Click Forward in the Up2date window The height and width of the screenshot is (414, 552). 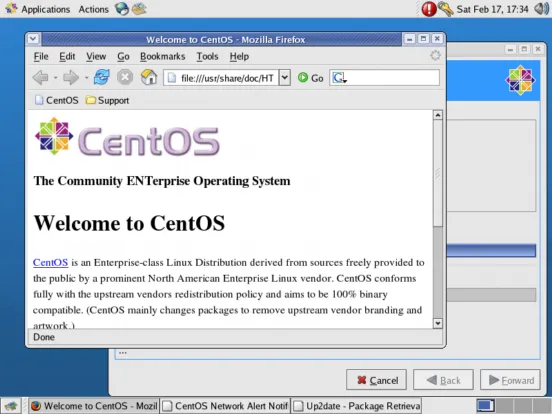click(510, 380)
